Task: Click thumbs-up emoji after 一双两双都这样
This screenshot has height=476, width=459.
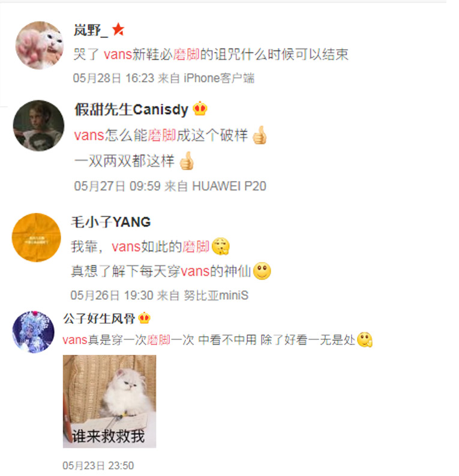Action: [x=187, y=161]
